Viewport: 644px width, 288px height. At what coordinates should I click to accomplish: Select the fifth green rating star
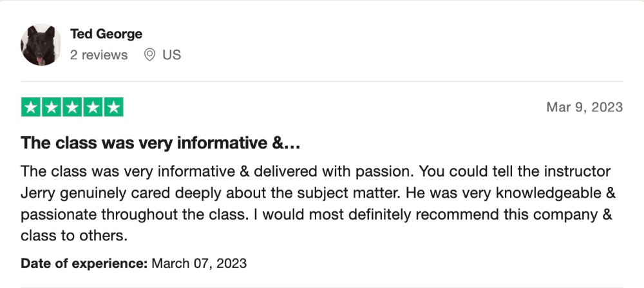coord(113,107)
